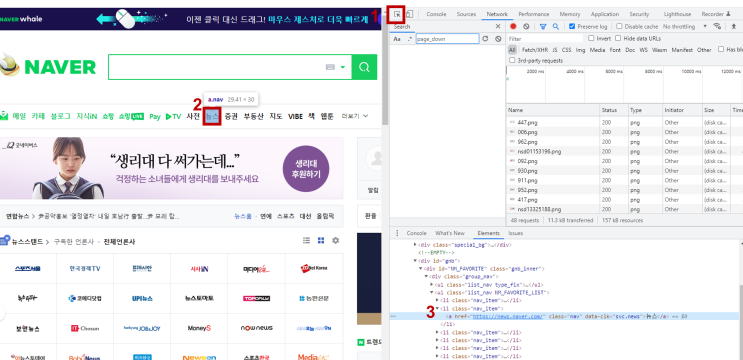Click the Recorder flask icon
The height and width of the screenshot is (360, 743).
[728, 14]
